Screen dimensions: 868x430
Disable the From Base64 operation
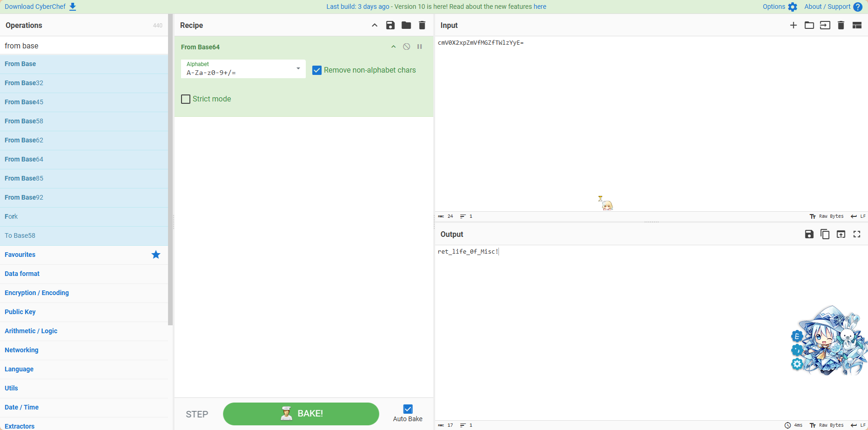[406, 47]
